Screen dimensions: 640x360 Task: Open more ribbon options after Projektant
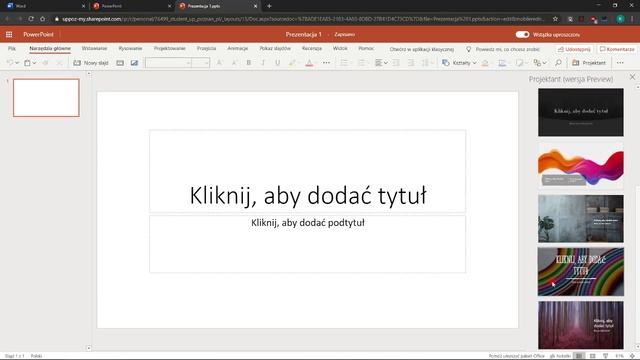(620, 63)
